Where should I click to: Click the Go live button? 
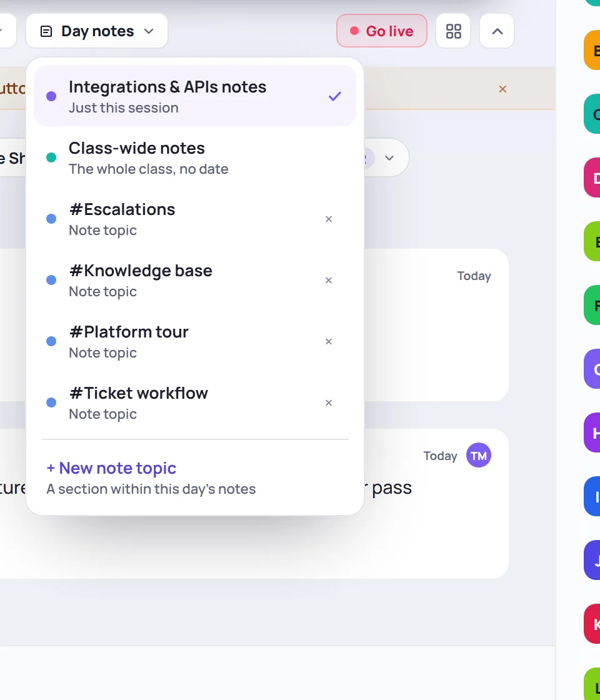(x=382, y=31)
